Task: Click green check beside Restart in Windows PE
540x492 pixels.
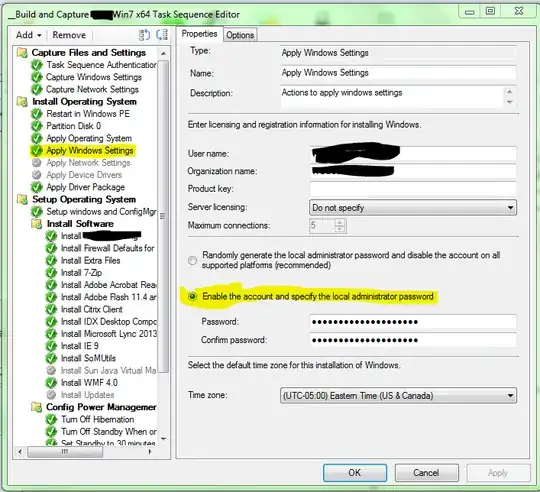Action: tap(37, 114)
